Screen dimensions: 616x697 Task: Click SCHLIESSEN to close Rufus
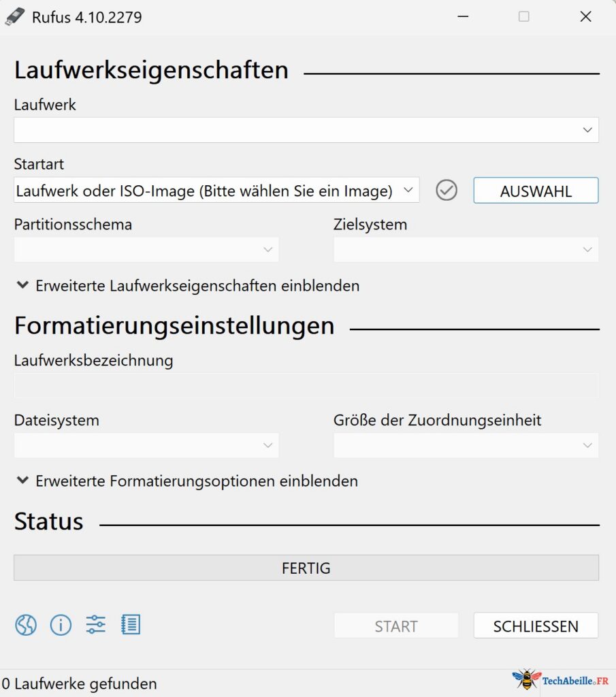coord(535,626)
